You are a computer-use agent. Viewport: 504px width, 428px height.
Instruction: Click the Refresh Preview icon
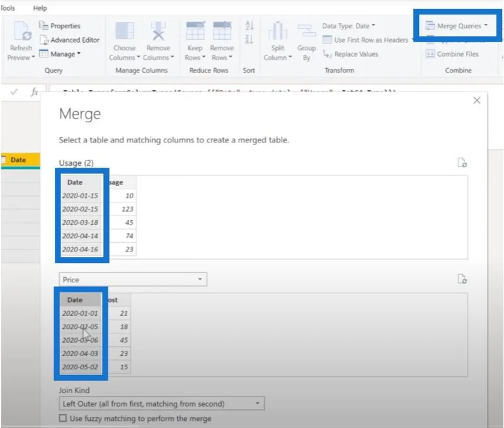[22, 32]
